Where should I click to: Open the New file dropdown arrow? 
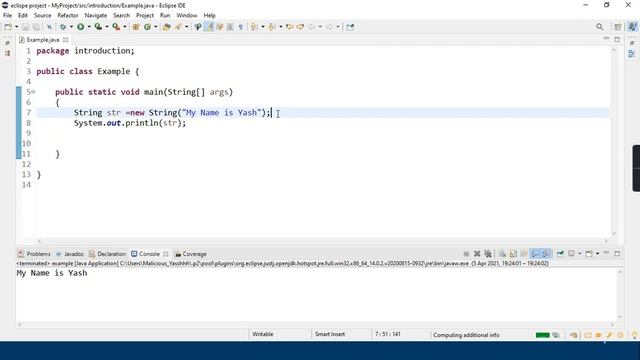[16, 27]
